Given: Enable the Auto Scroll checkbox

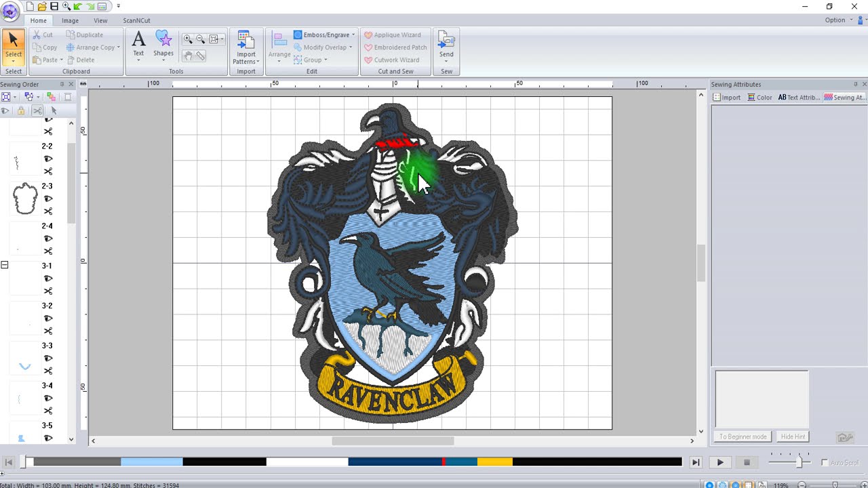Looking at the screenshot, I should pyautogui.click(x=825, y=463).
